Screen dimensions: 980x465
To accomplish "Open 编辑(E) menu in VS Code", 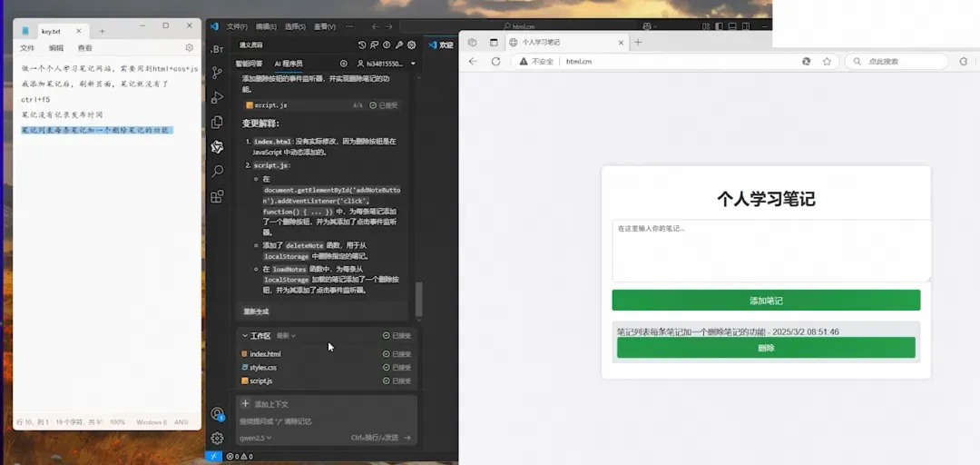I will [266, 26].
